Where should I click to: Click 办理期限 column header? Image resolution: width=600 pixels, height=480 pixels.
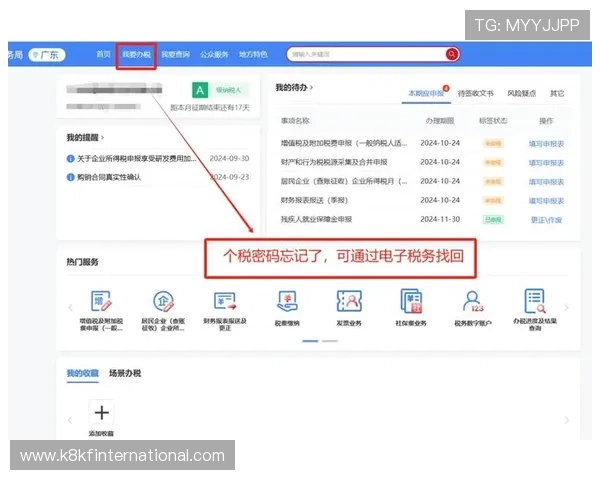click(440, 121)
